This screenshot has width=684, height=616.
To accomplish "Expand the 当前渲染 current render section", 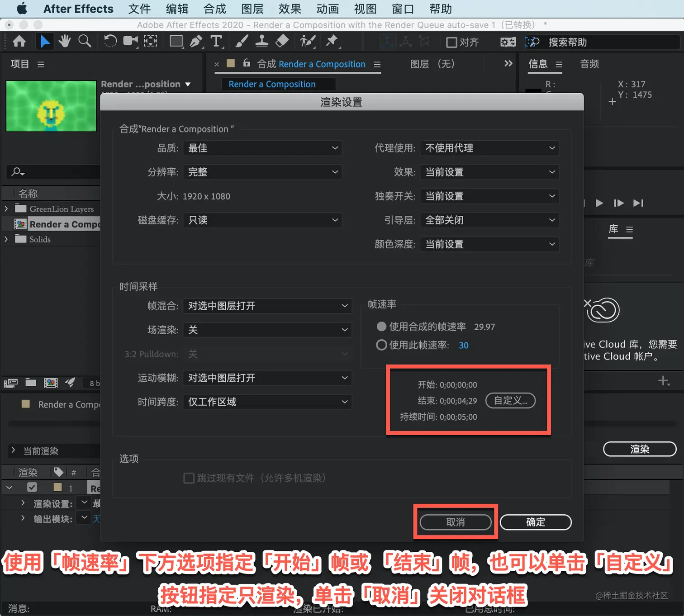I will coord(13,450).
